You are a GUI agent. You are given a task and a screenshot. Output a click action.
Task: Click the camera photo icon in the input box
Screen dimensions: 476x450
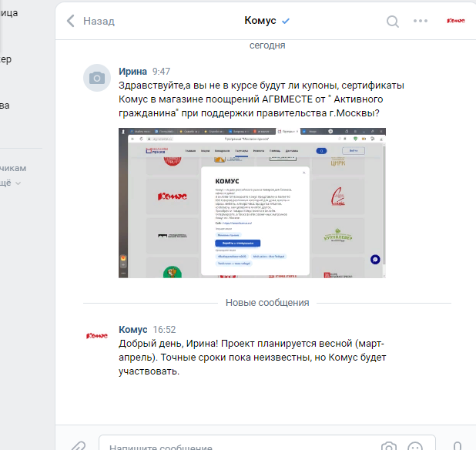pos(389,445)
